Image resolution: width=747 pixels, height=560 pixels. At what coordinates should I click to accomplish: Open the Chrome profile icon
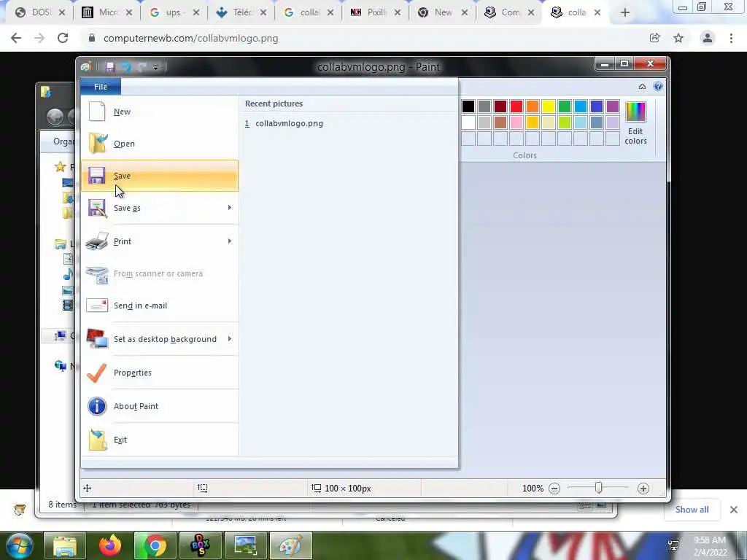pyautogui.click(x=708, y=38)
